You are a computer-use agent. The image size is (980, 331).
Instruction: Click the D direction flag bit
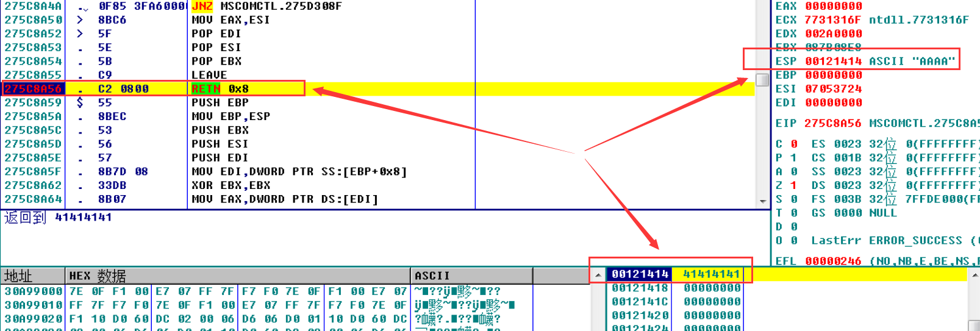tap(794, 227)
